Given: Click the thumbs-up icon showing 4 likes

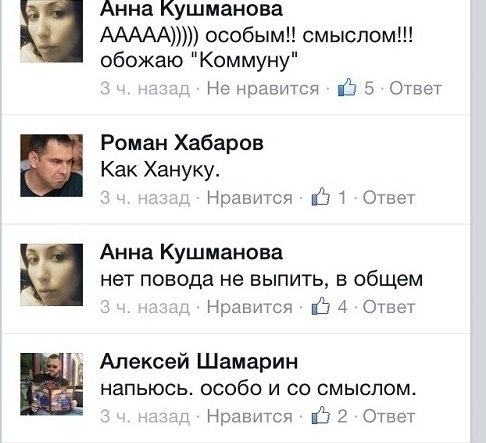Looking at the screenshot, I should tap(321, 306).
